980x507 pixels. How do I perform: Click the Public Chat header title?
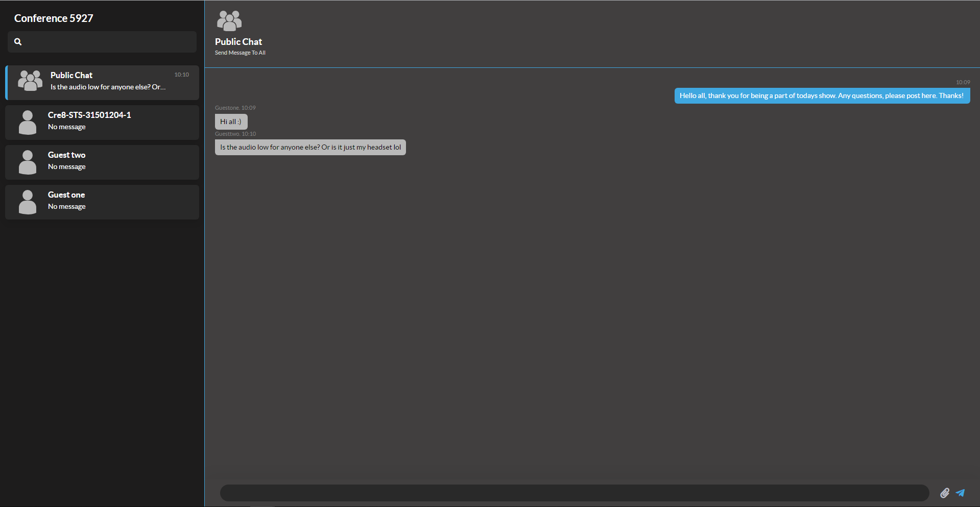238,42
